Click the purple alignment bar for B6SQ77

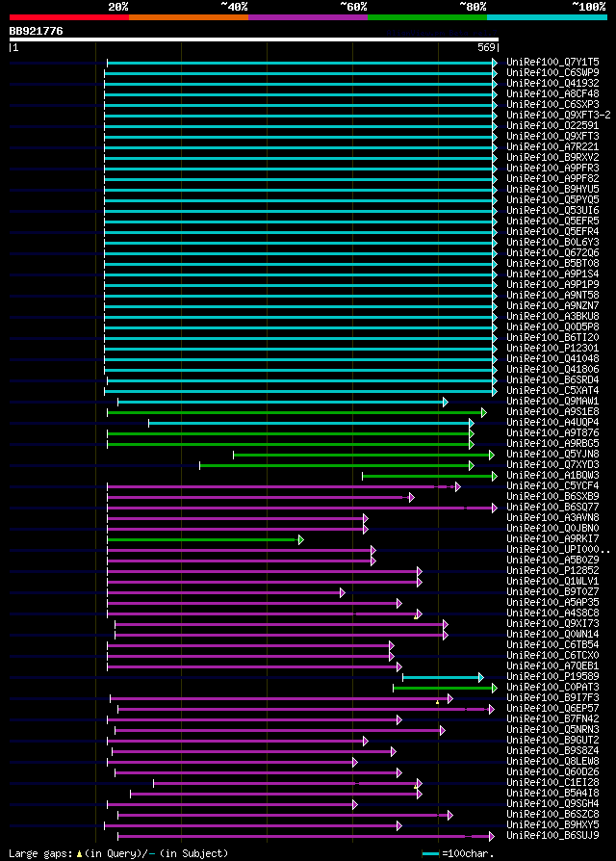(x=301, y=509)
